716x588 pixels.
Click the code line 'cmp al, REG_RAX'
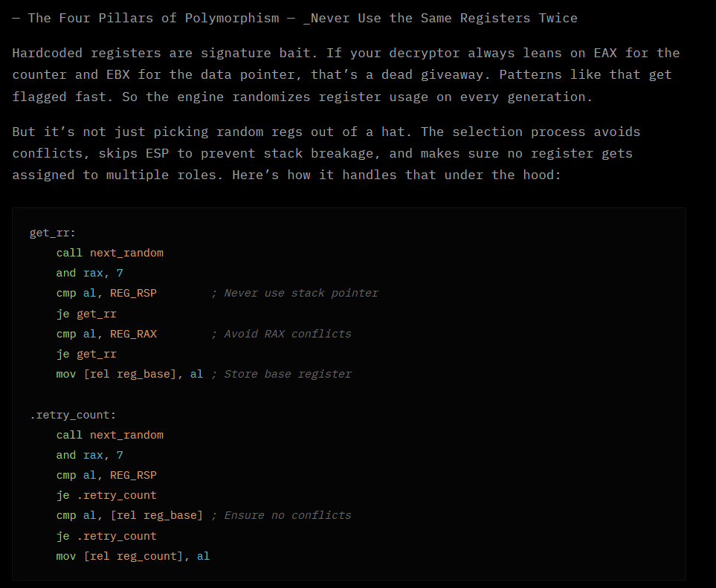click(x=106, y=334)
